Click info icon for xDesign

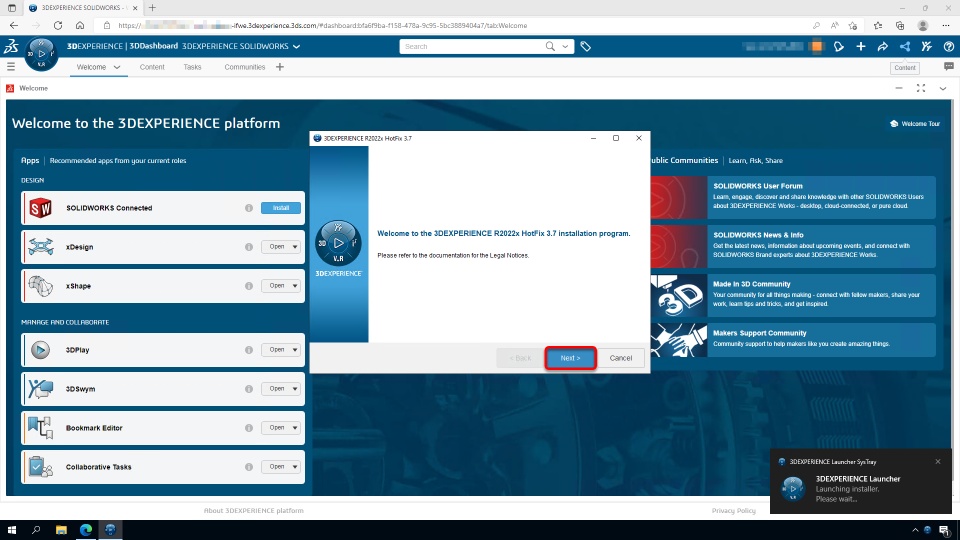pyautogui.click(x=249, y=247)
